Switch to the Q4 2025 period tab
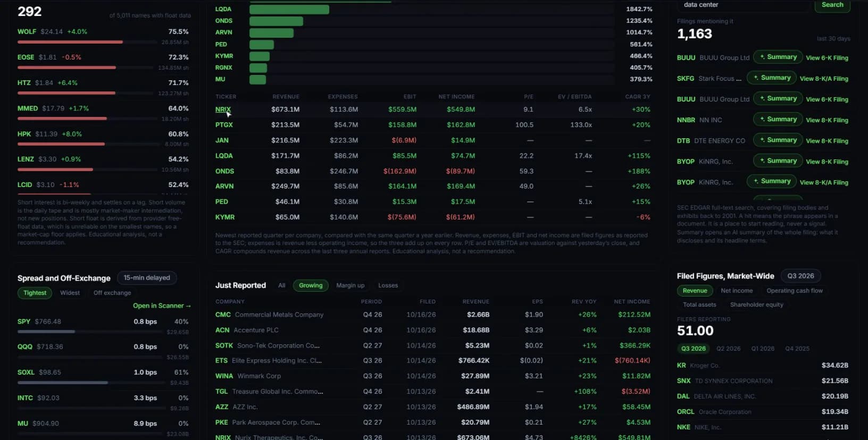 click(797, 349)
